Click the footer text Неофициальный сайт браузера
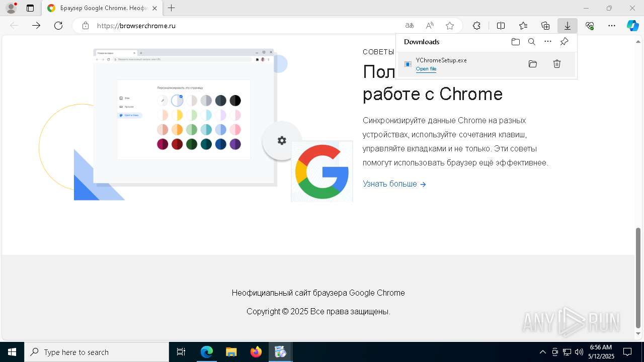644x362 pixels. (318, 293)
